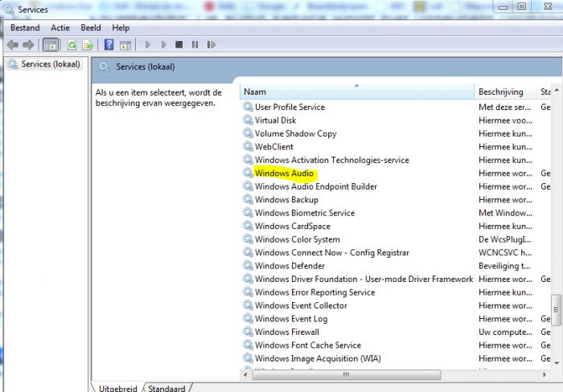Click the Back arrow in toolbar
This screenshot has width=563, height=392.
click(x=13, y=45)
